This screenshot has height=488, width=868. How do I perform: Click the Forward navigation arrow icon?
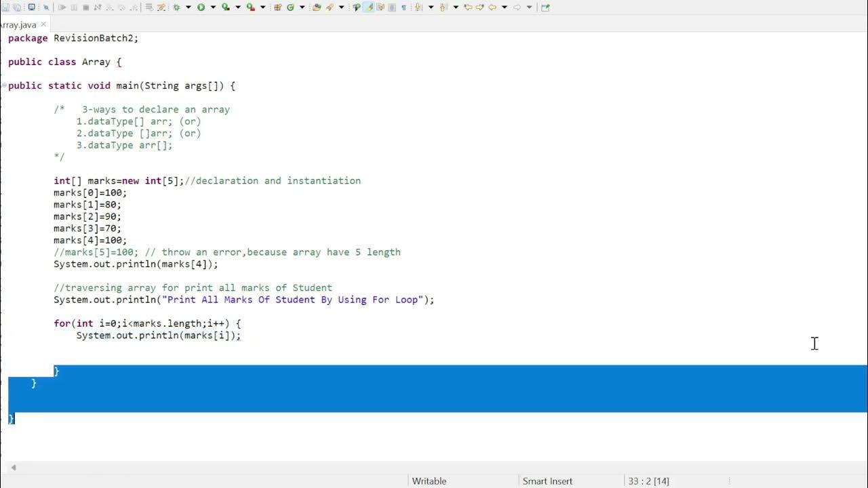tap(517, 7)
